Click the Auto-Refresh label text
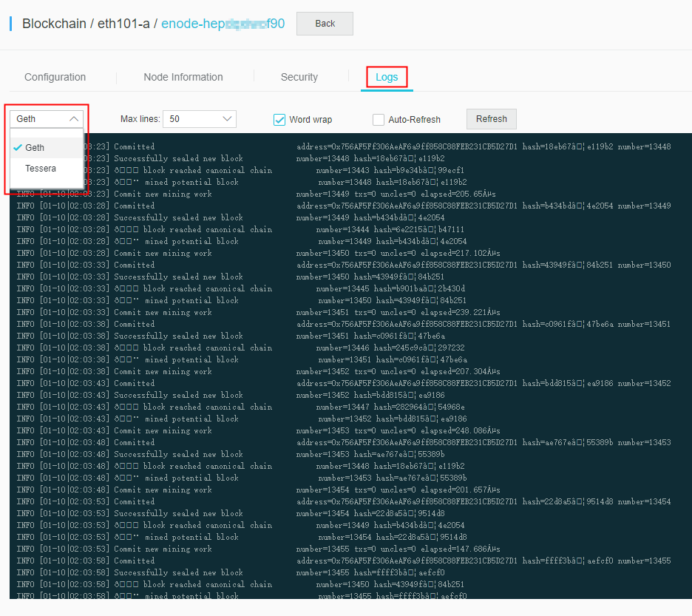 pyautogui.click(x=415, y=120)
